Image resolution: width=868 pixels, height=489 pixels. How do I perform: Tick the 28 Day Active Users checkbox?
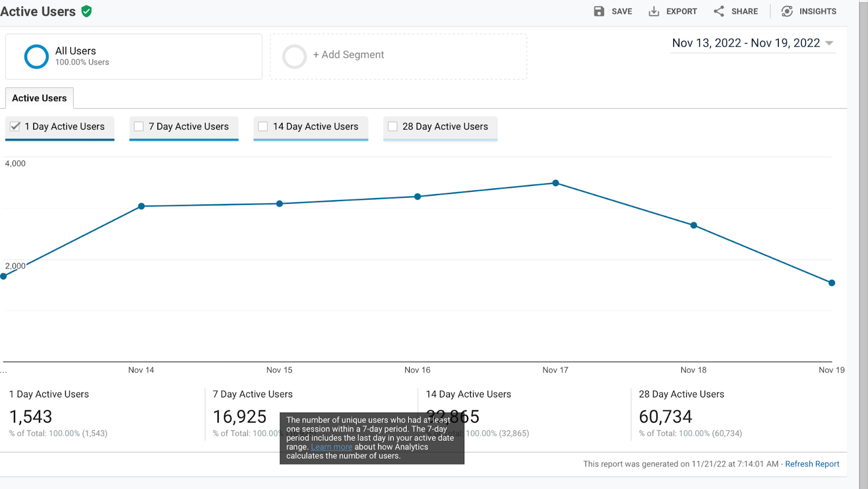pos(393,126)
